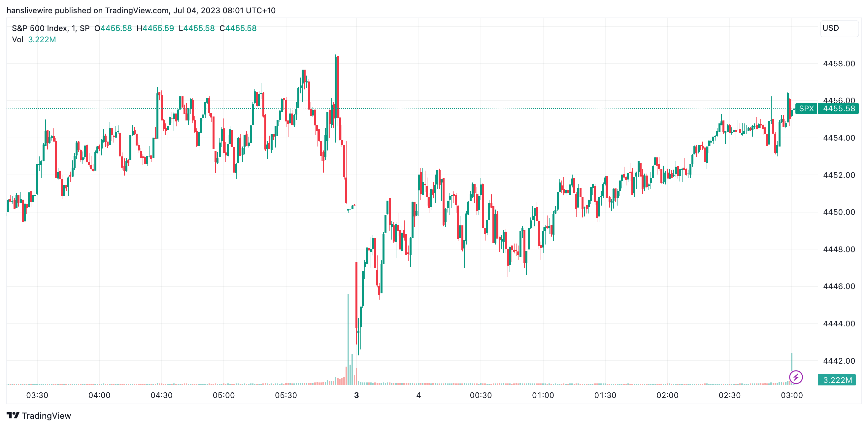
Task: Click the 03:30 time axis marker
Action: 37,395
